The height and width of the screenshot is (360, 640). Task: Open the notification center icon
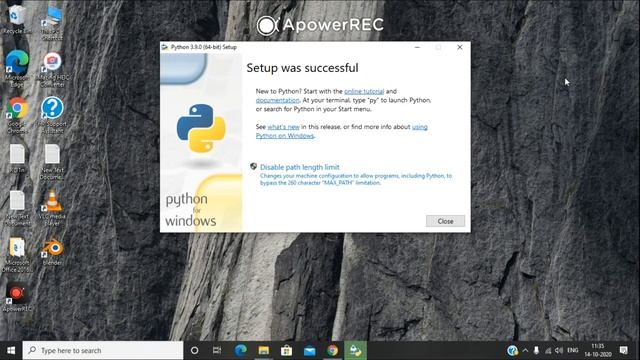pos(624,350)
